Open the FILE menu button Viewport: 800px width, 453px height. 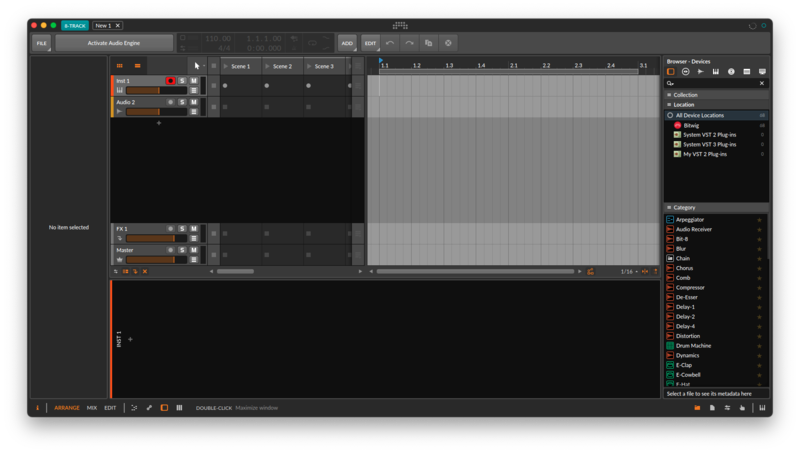(41, 43)
